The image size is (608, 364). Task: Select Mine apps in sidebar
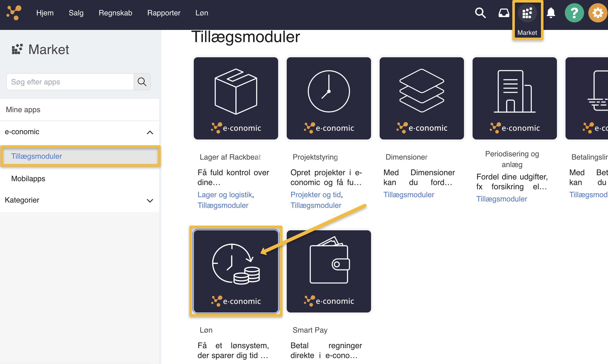23,110
